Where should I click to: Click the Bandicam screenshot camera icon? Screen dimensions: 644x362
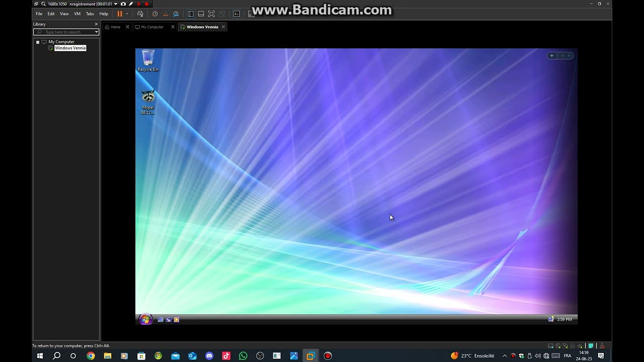[123, 4]
